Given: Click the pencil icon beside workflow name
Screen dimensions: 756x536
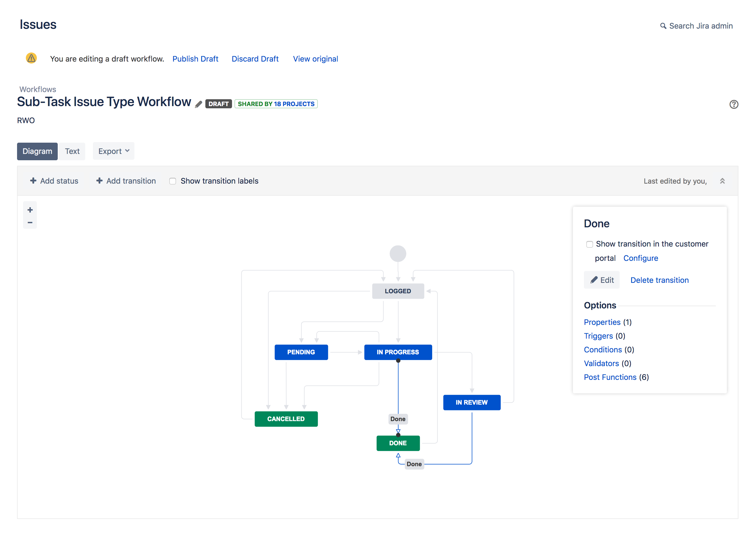Looking at the screenshot, I should point(198,105).
